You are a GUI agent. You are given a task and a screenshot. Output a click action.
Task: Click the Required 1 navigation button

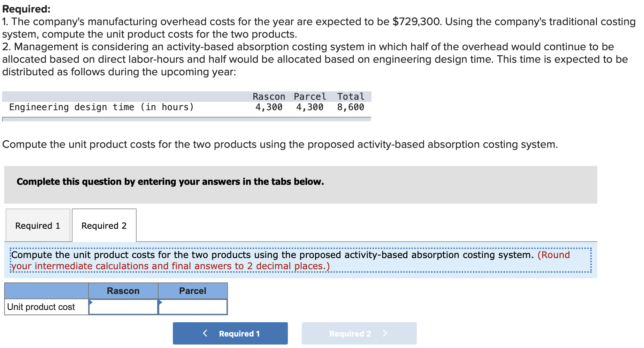[x=230, y=333]
